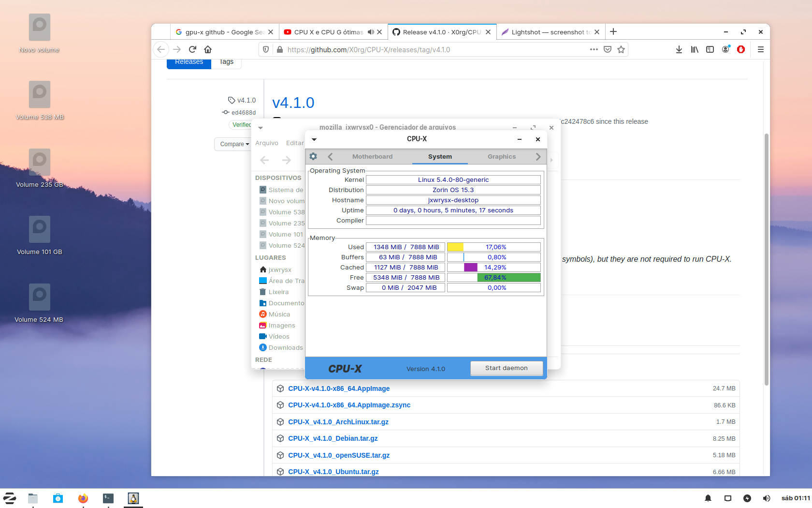
Task: Select Volume 101 device in sidebar
Action: click(286, 235)
